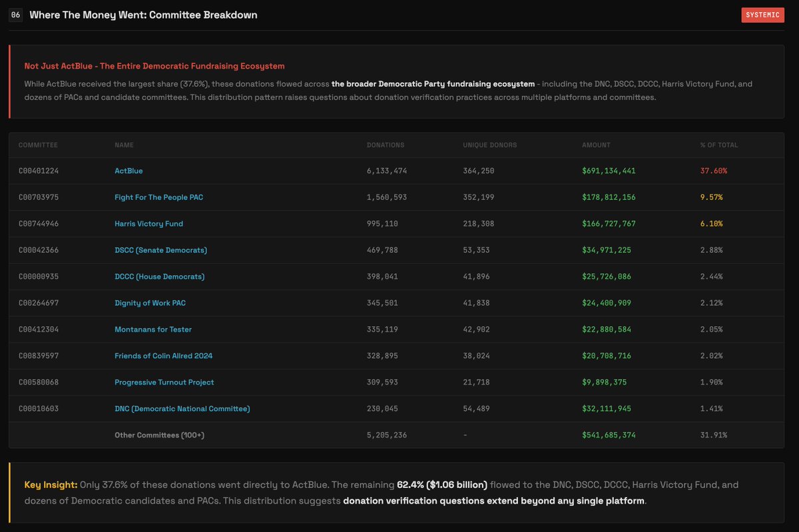Click the amount $22,880,584
The height and width of the screenshot is (532, 799).
point(607,330)
